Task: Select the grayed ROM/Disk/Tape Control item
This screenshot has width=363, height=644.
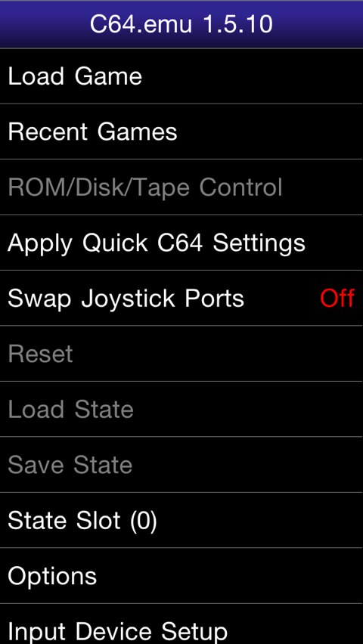Action: [181, 187]
